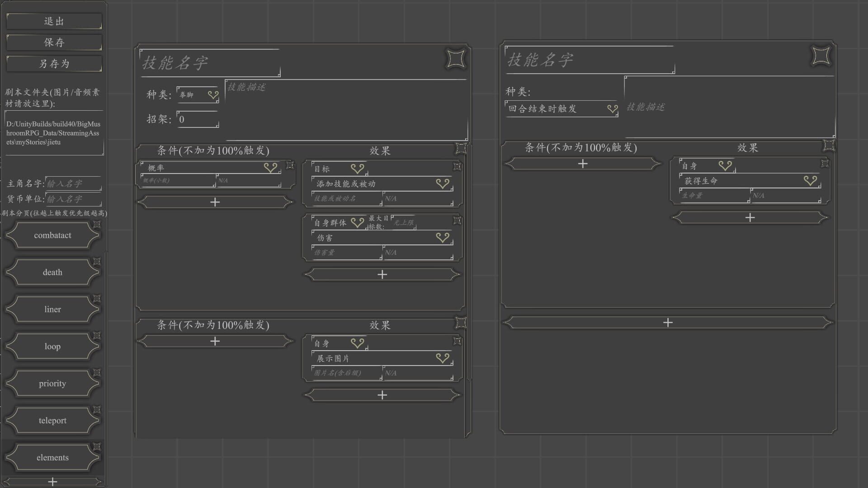The image size is (868, 488).
Task: Switch to the liner page
Action: (52, 310)
